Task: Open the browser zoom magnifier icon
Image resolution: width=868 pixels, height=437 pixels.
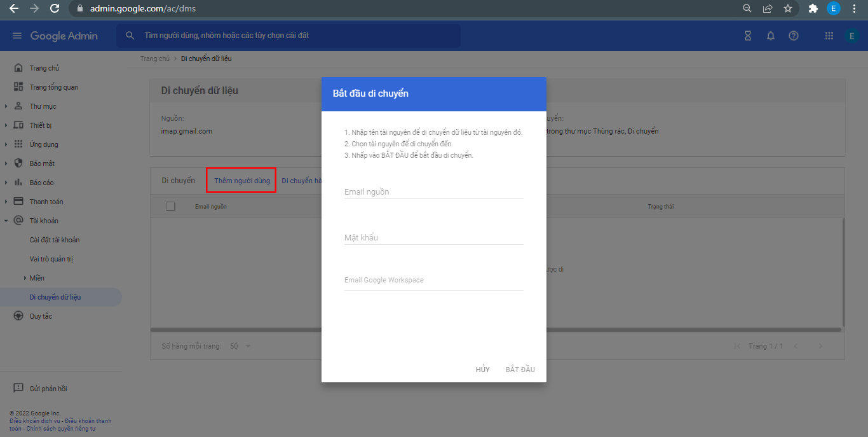Action: click(x=747, y=9)
